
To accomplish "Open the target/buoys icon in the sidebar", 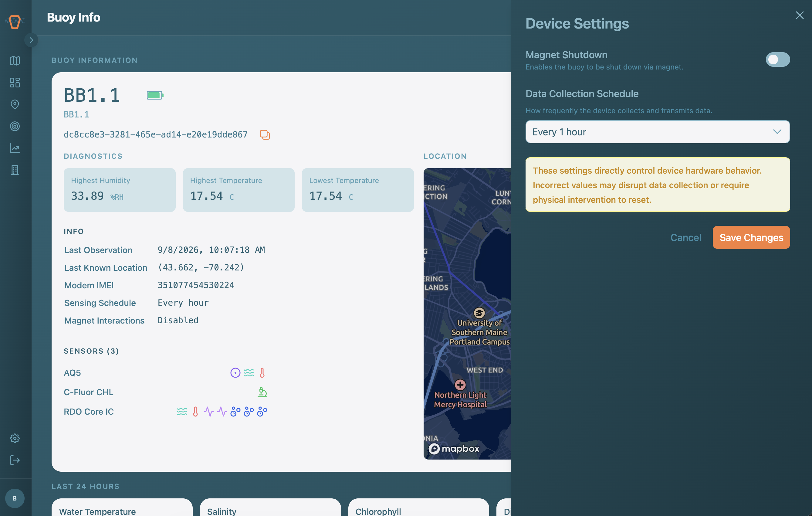I will point(15,127).
